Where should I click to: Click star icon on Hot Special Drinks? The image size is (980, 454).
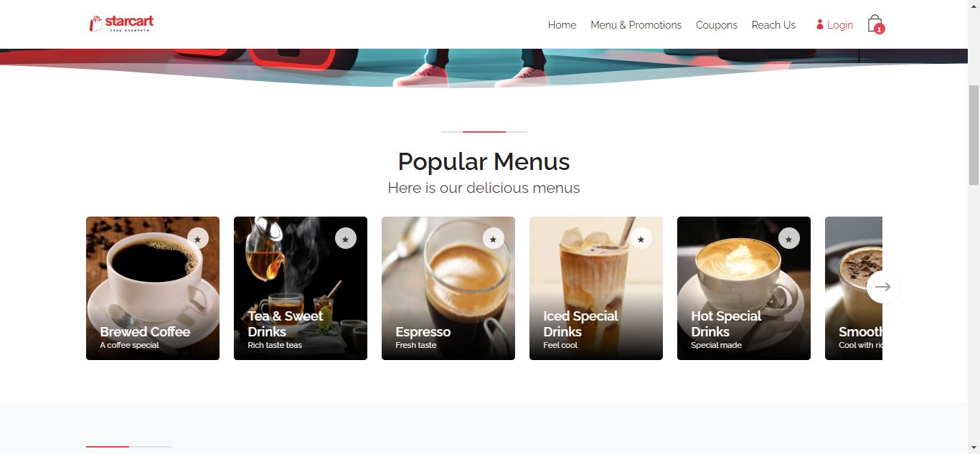point(789,238)
